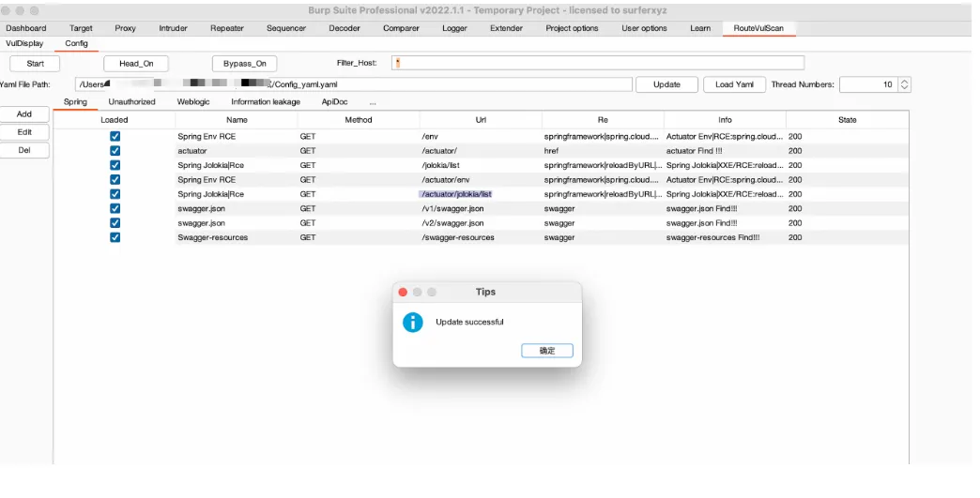Toggle Loaded checkbox for /jolokia/list row

(115, 165)
